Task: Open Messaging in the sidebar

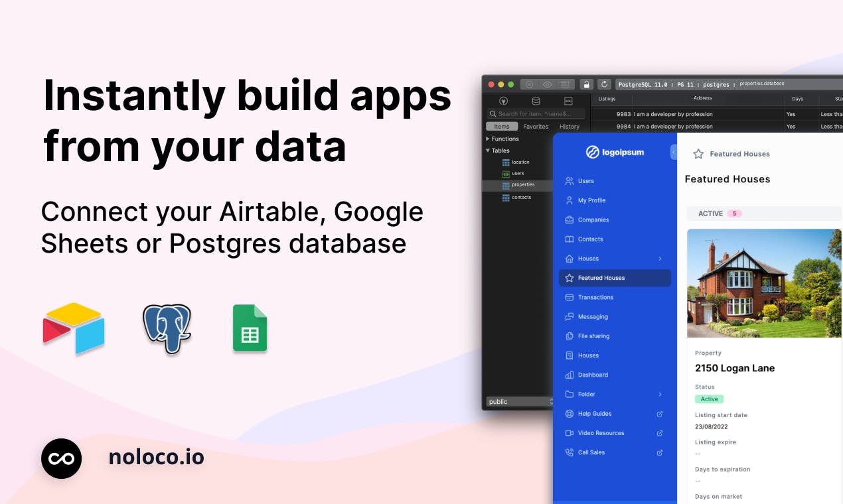Action: (x=615, y=316)
